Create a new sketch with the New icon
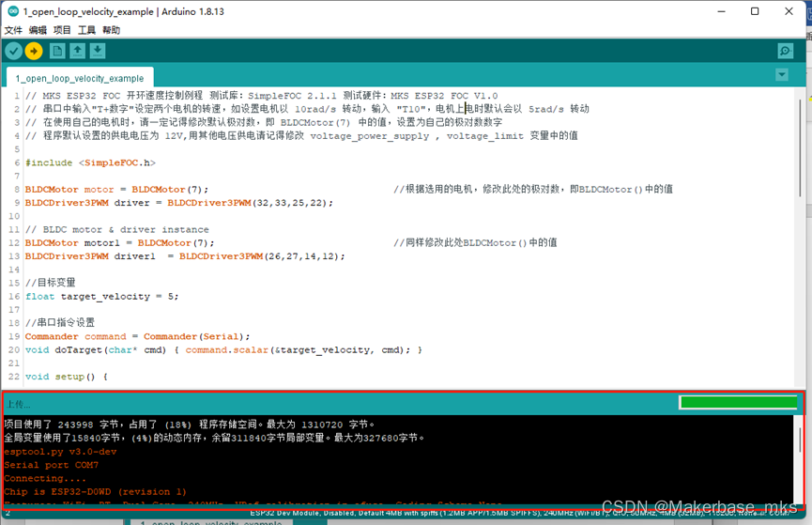This screenshot has width=812, height=525. [57, 51]
